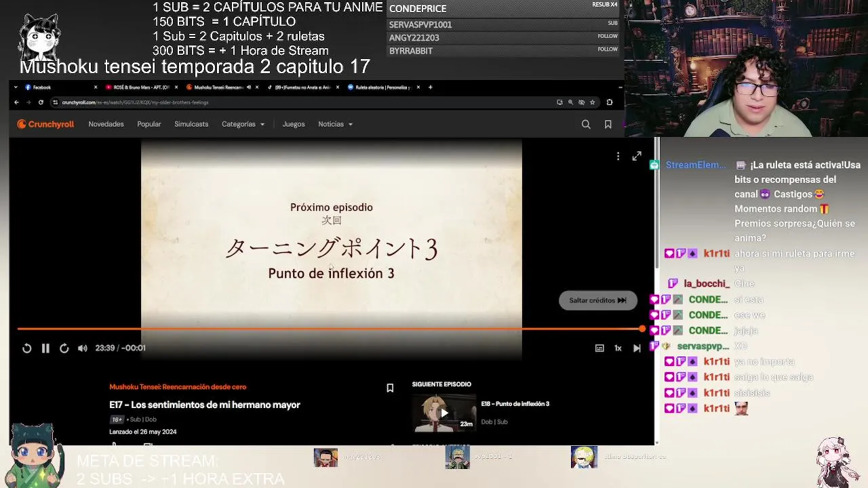Click the video progress bar handle
Viewport: 868px width, 488px height.
642,329
